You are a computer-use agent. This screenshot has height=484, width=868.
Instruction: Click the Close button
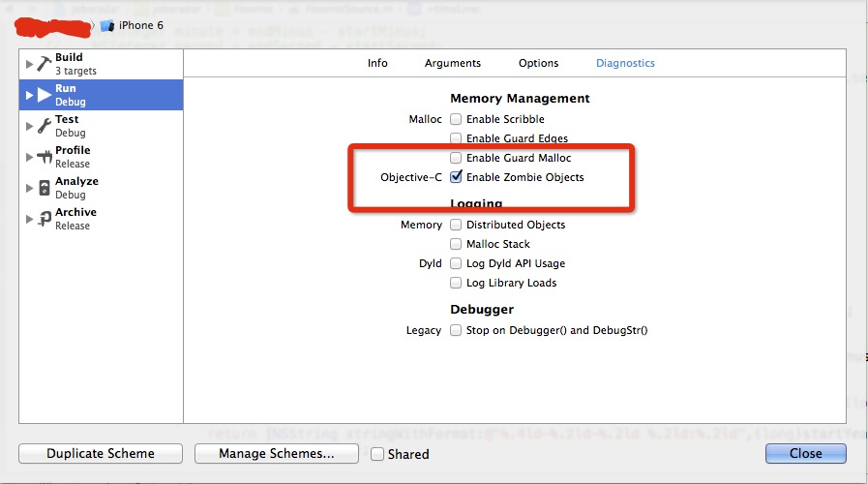click(806, 454)
